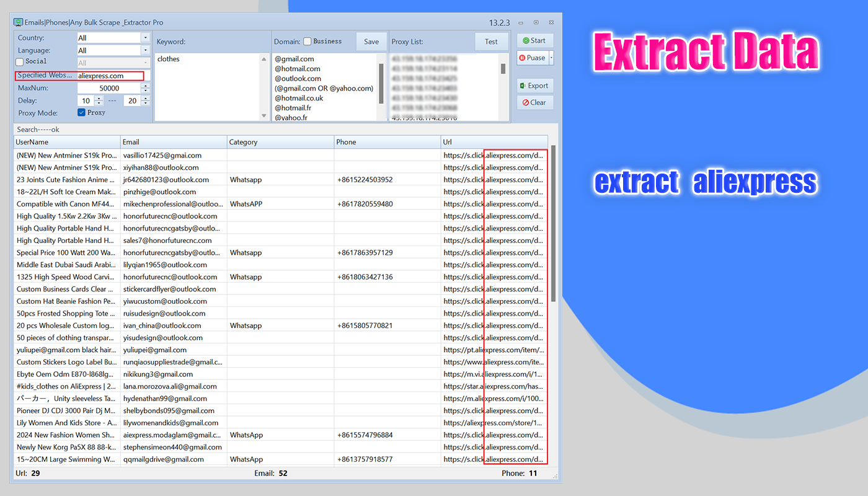The image size is (868, 496).
Task: Select @hotmail.fr in the domain list
Action: coord(293,108)
